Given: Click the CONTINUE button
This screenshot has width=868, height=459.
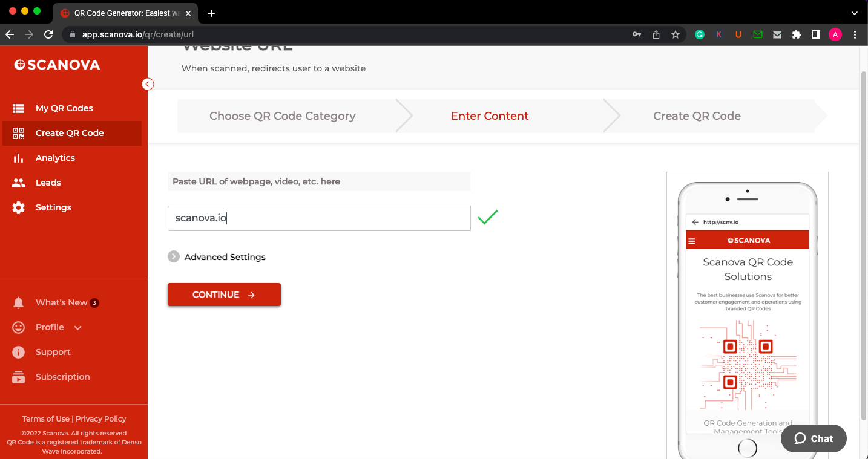Looking at the screenshot, I should tap(224, 295).
